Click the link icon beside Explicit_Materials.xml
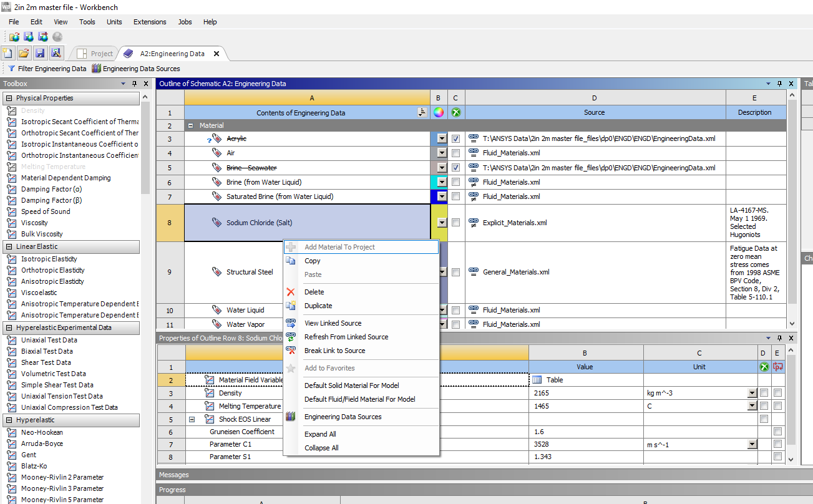 point(473,223)
